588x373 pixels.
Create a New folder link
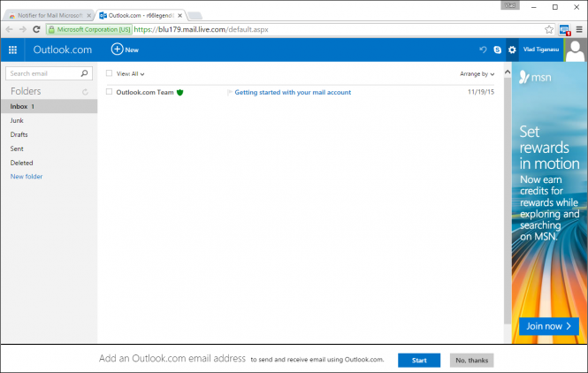[x=27, y=177]
